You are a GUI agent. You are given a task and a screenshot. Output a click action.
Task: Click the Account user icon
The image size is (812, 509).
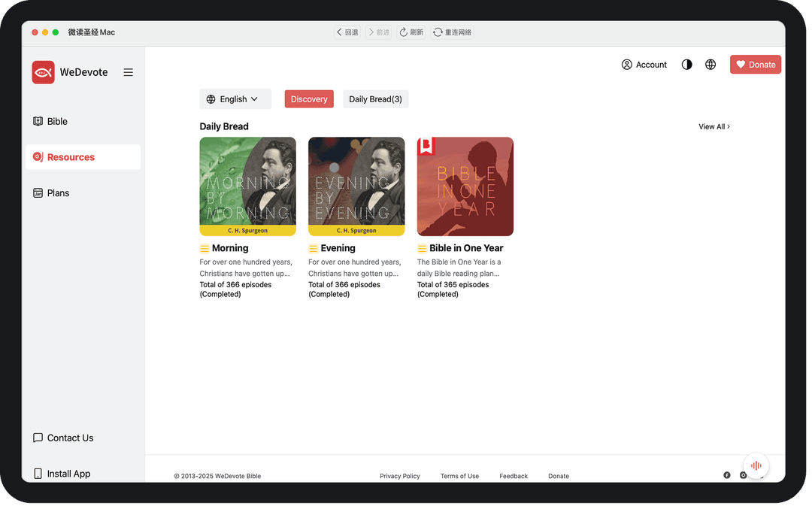pyautogui.click(x=626, y=65)
